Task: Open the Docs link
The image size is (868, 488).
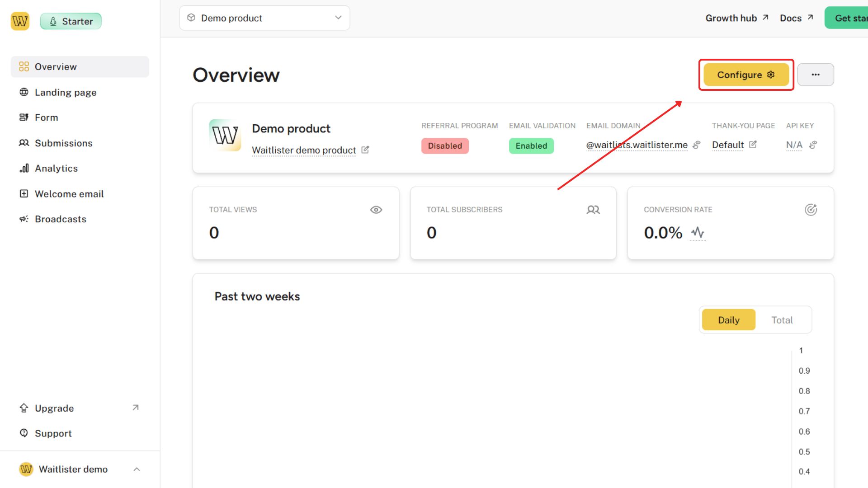Action: pyautogui.click(x=796, y=18)
